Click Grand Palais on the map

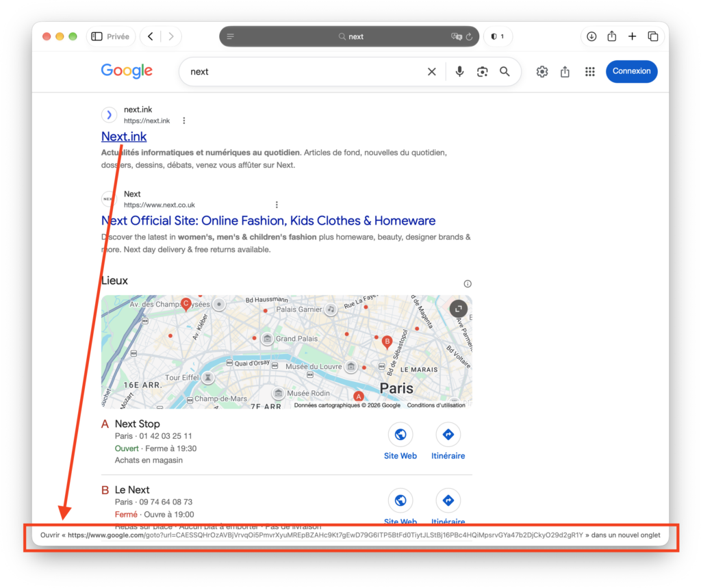[290, 338]
